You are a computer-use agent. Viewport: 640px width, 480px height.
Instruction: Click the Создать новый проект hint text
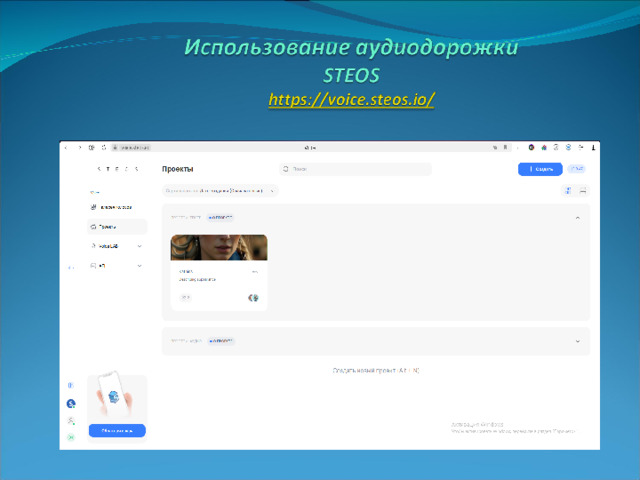point(376,371)
